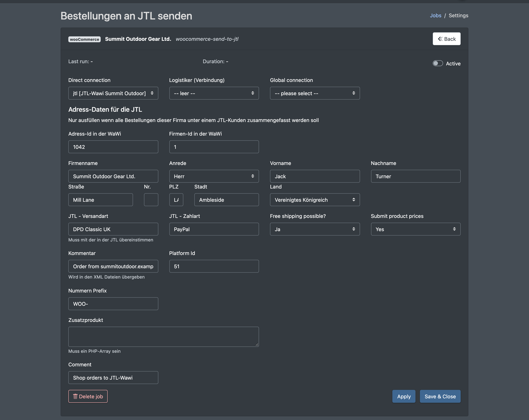Image resolution: width=529 pixels, height=420 pixels.
Task: Click the Zusatzprodukt text area
Action: pos(163,337)
